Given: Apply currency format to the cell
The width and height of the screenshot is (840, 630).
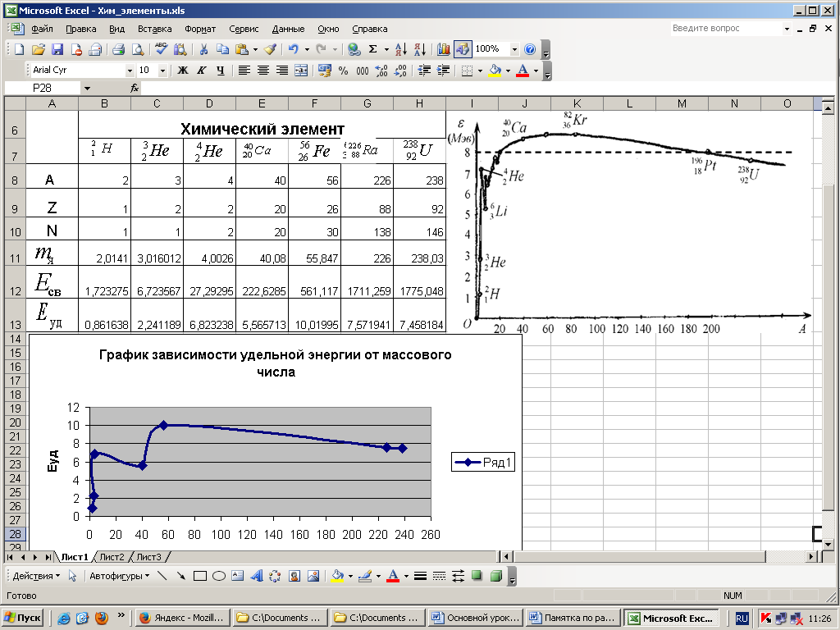Looking at the screenshot, I should tap(324, 71).
